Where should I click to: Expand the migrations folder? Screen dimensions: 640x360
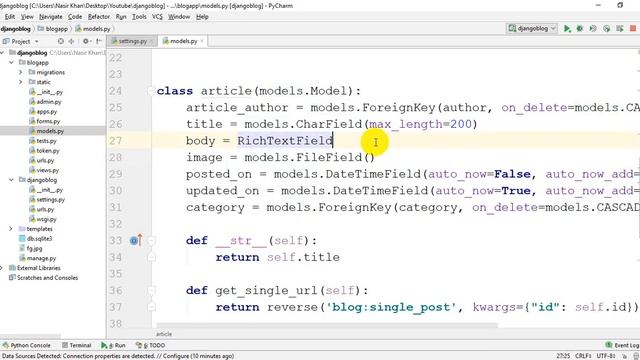click(x=20, y=72)
